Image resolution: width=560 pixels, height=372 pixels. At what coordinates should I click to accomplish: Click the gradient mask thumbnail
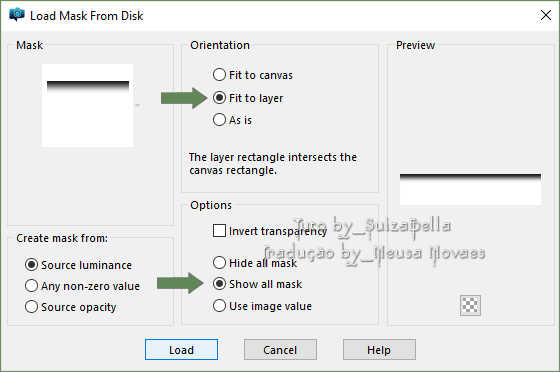(x=88, y=106)
